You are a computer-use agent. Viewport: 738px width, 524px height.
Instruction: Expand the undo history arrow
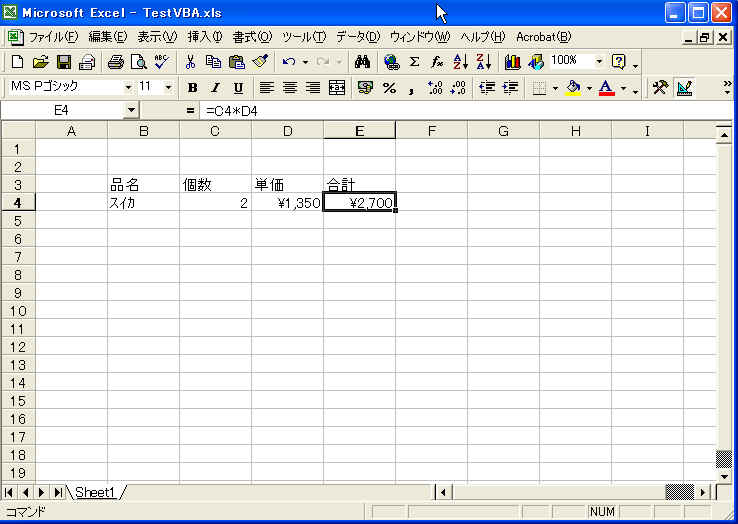pos(305,62)
